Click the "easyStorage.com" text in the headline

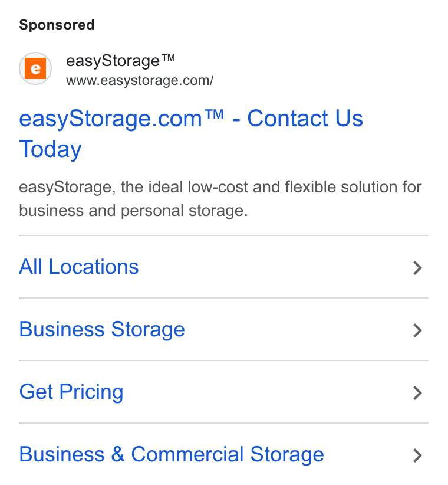coord(111,119)
